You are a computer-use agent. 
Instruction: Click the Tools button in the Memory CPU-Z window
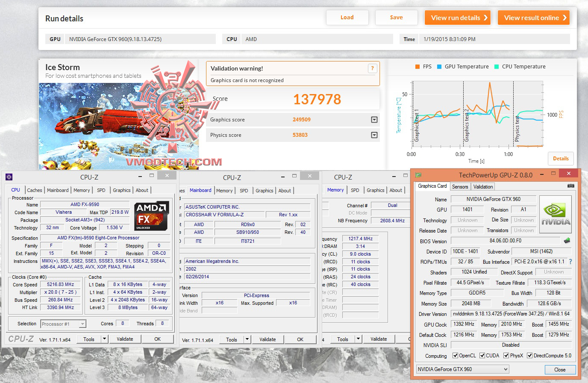coord(343,339)
